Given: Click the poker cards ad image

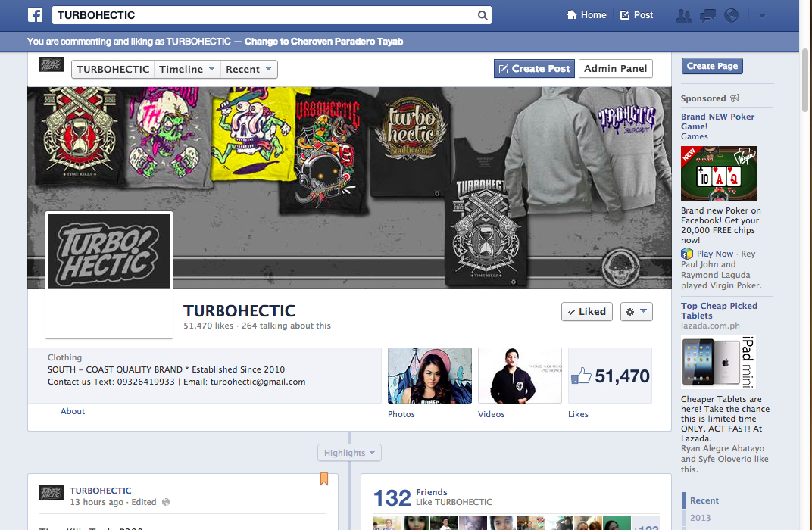Looking at the screenshot, I should click(x=719, y=173).
